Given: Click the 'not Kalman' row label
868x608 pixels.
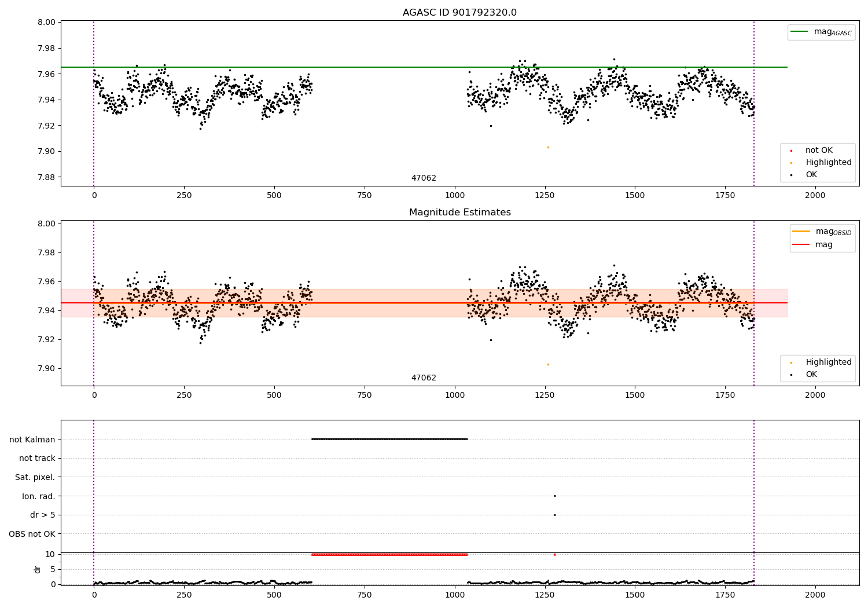Looking at the screenshot, I should 32,439.
